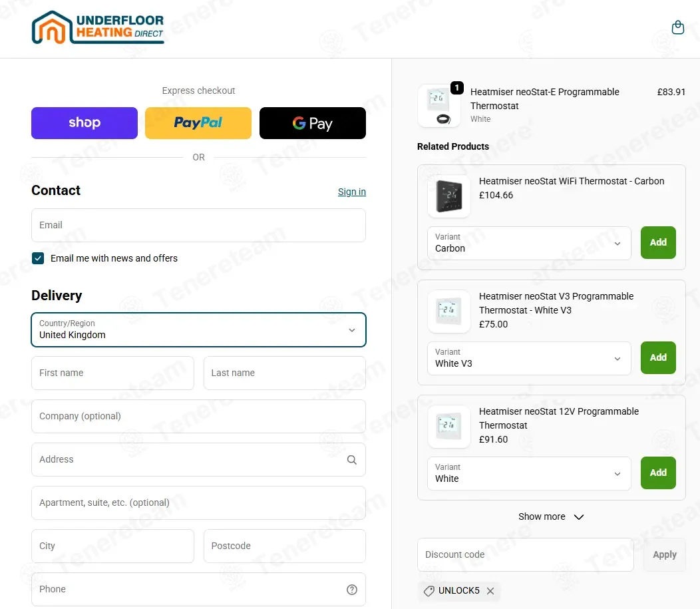Click the Express checkout label
Image resolution: width=700 pixels, height=609 pixels.
click(x=198, y=91)
